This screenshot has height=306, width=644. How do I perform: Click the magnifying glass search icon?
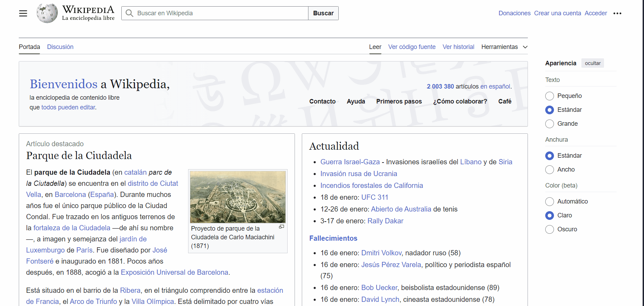(x=129, y=13)
